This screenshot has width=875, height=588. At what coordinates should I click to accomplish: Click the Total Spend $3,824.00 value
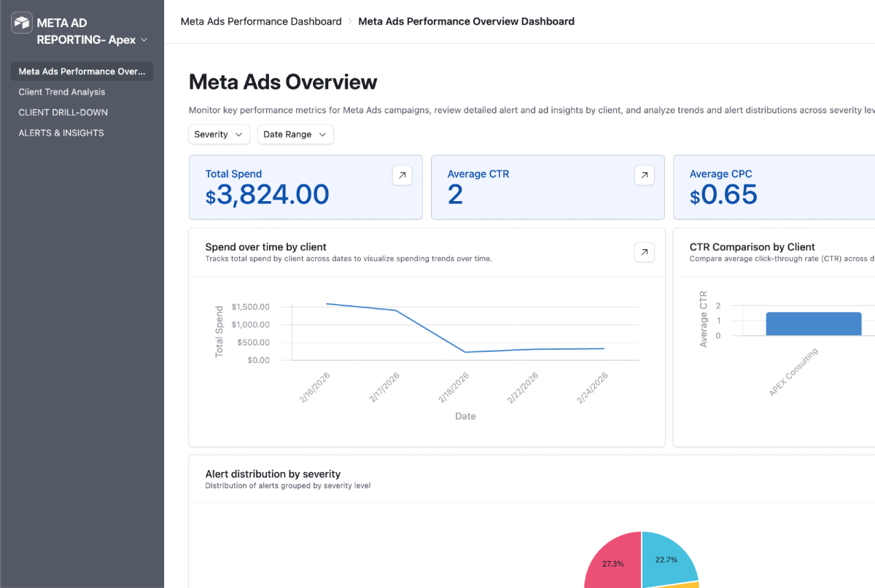pyautogui.click(x=268, y=195)
